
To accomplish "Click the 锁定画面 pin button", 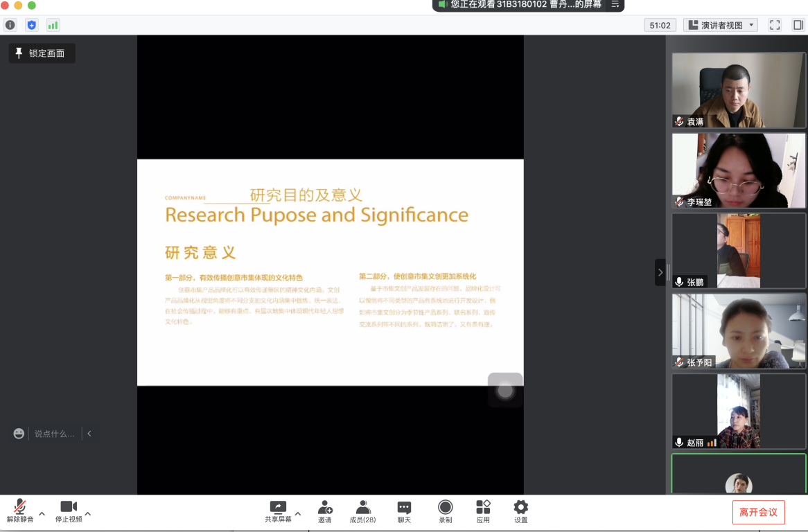I will [x=42, y=53].
